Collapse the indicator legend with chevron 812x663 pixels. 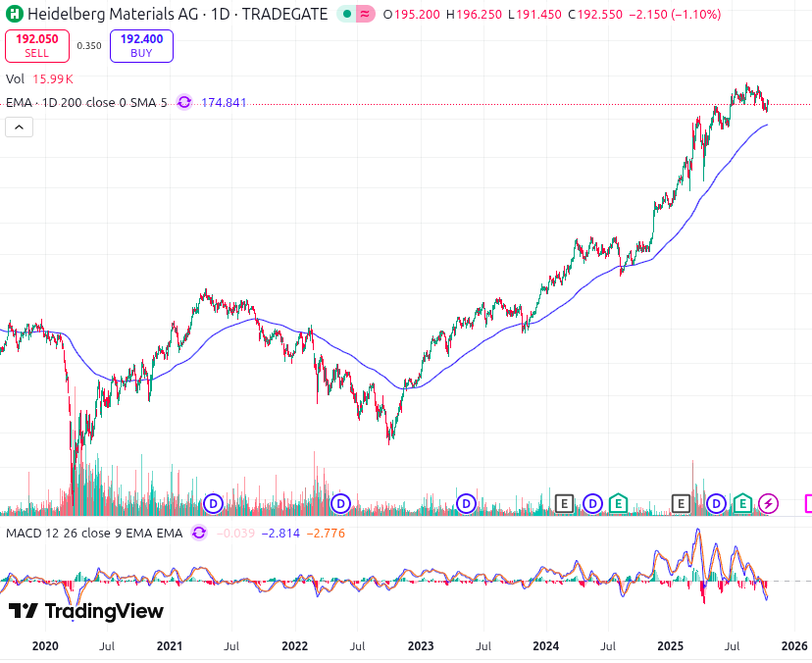click(20, 127)
